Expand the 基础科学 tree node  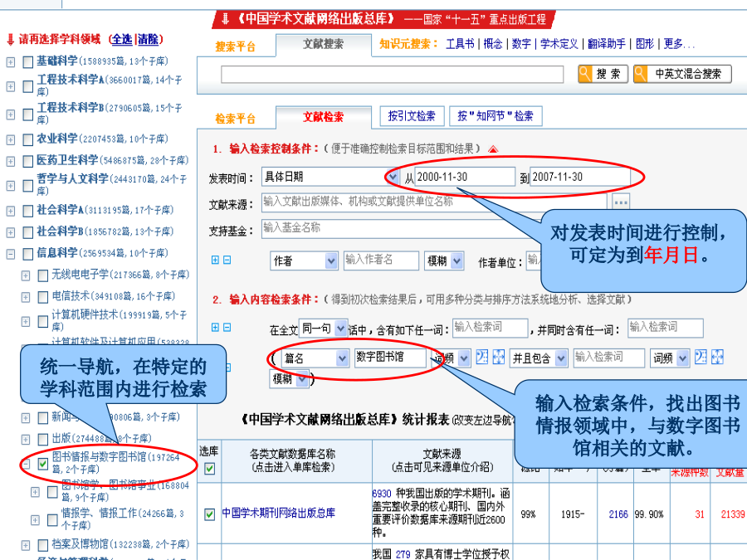point(11,62)
